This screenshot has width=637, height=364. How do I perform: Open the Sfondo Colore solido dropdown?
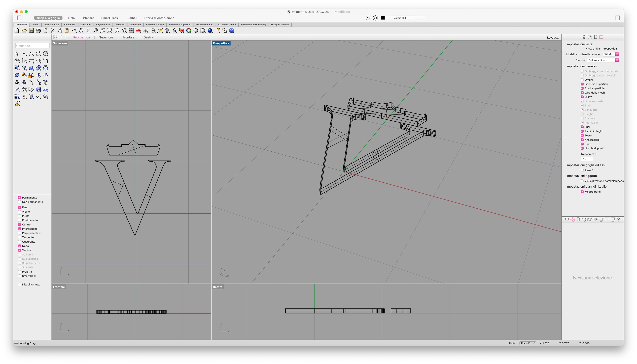[602, 60]
